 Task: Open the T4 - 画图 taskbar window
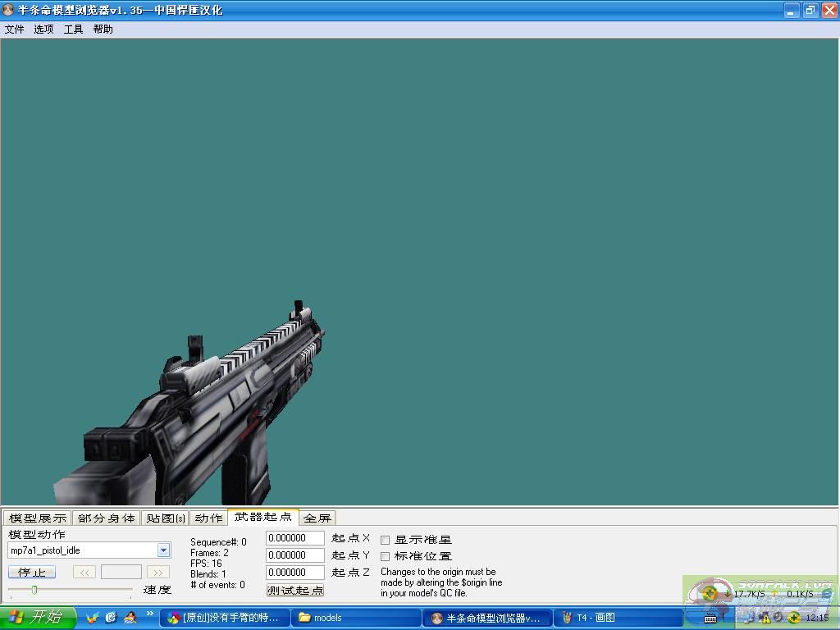click(618, 618)
